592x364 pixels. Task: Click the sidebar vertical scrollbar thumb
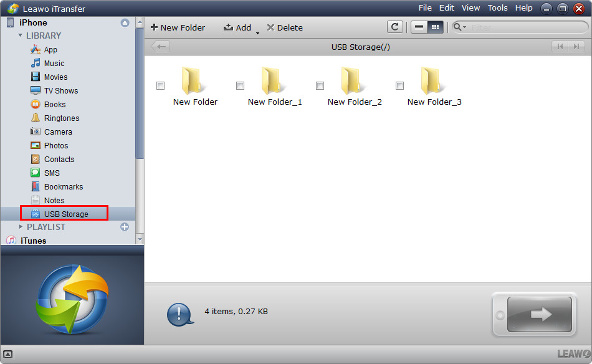140,93
